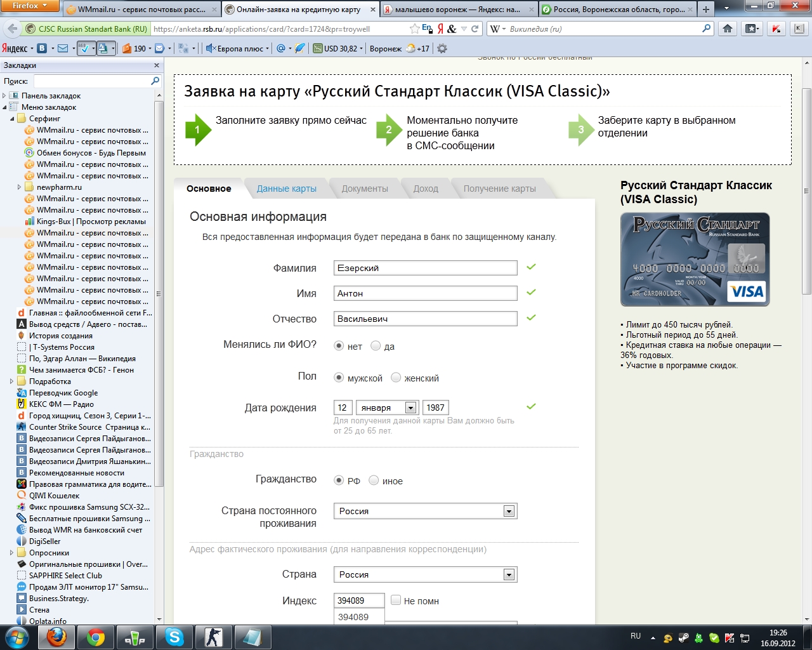
Task: Click the Фамилия input field
Action: click(x=425, y=268)
